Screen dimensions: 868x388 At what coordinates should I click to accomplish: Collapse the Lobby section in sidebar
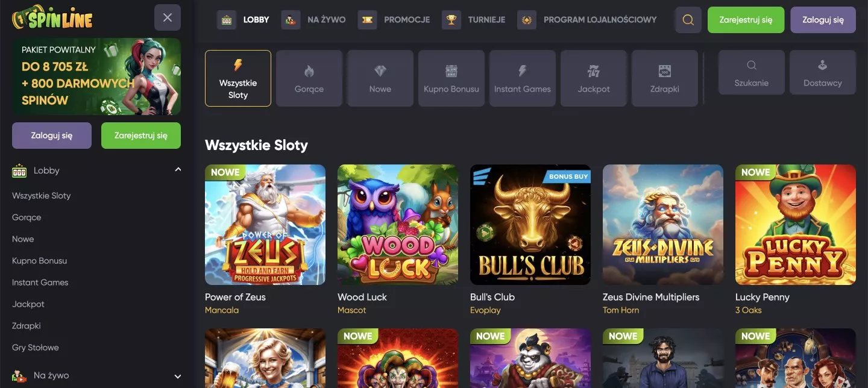click(x=178, y=171)
